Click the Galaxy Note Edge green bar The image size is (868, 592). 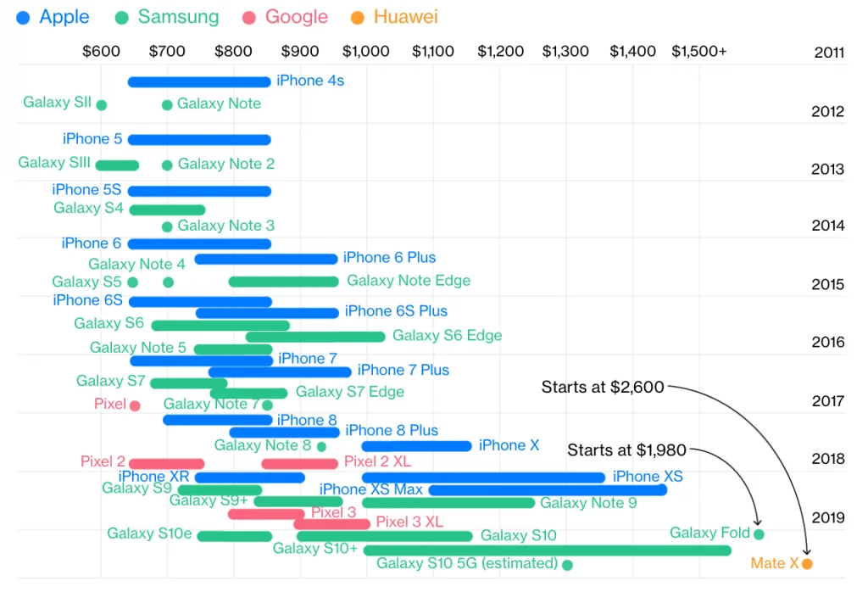(x=283, y=282)
